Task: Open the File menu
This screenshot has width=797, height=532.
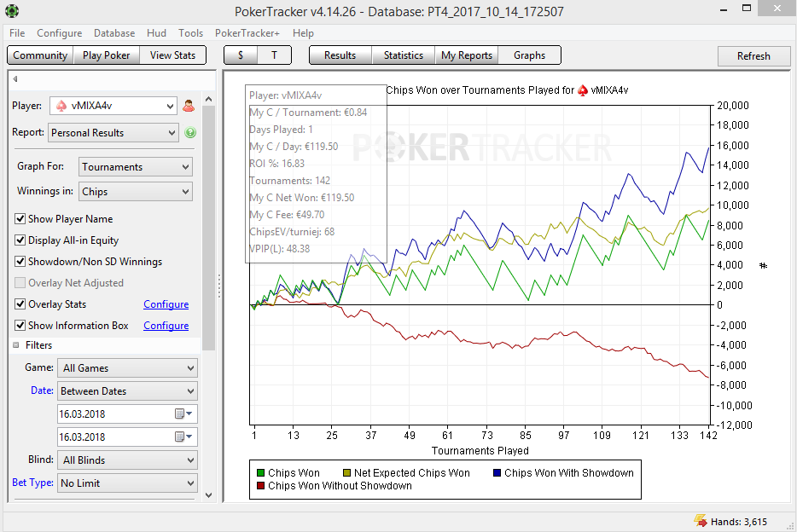Action: tap(17, 33)
